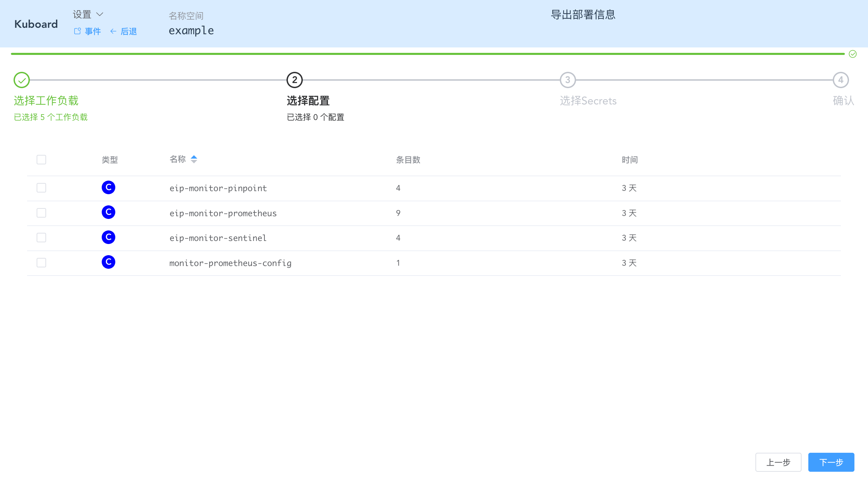Open the 设置 dropdown menu
Screen dimensions: 868x488
(87, 14)
